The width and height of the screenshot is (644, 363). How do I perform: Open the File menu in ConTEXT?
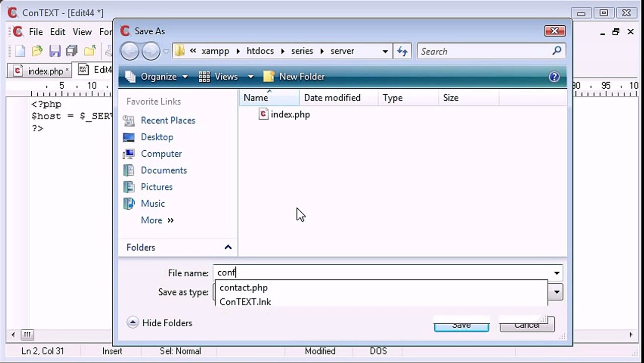36,32
